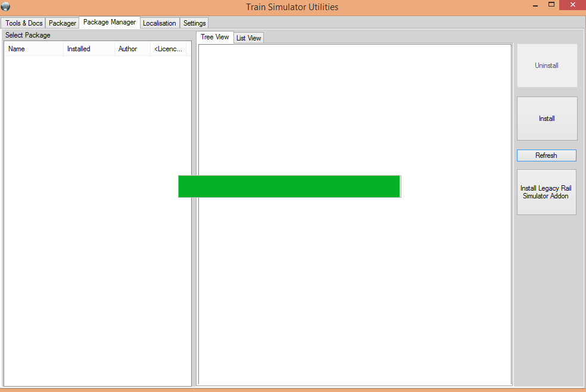Sort packages by Name column
The image size is (586, 392).
[x=33, y=49]
